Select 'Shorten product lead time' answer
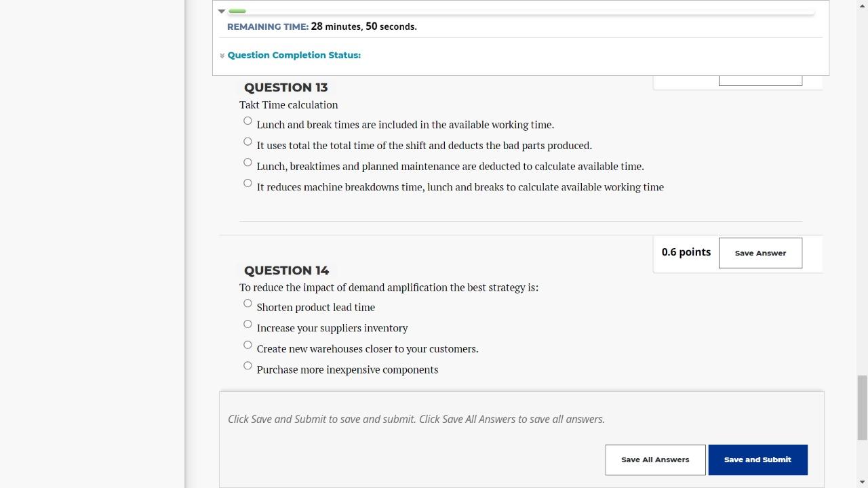The width and height of the screenshot is (868, 488). pos(248,304)
